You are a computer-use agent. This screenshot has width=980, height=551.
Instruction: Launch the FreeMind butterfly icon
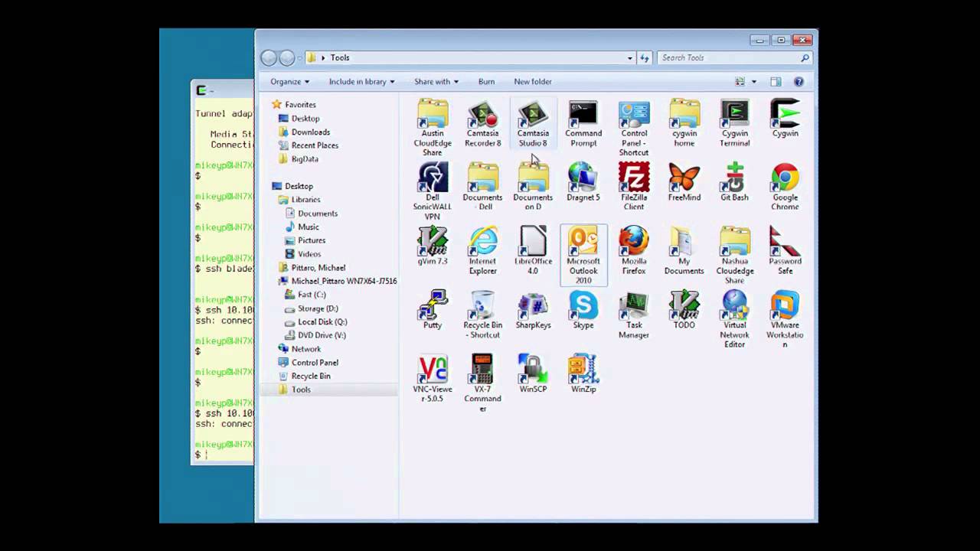click(684, 182)
